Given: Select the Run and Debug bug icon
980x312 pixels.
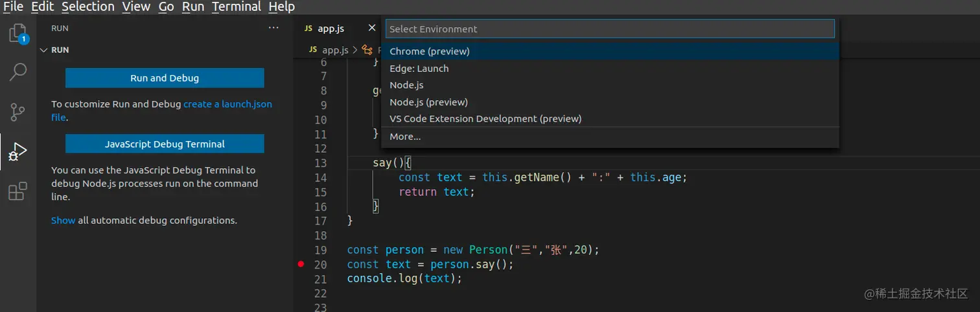Looking at the screenshot, I should pos(18,152).
